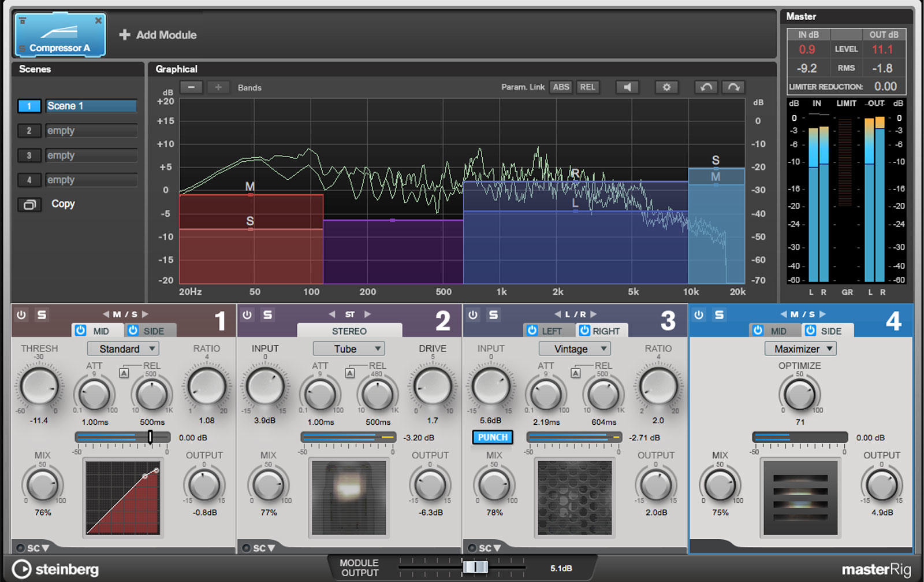
Task: Toggle band 3 LEFT channel power
Action: 532,331
